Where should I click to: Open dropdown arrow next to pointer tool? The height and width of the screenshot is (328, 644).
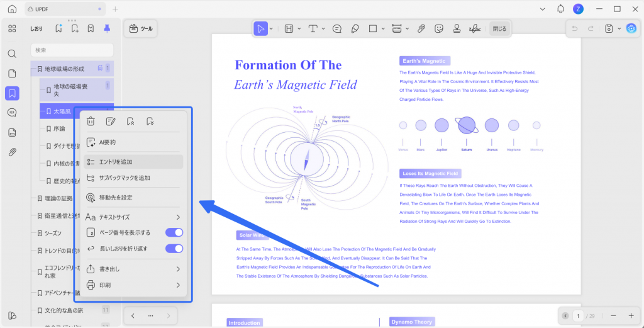click(x=271, y=29)
